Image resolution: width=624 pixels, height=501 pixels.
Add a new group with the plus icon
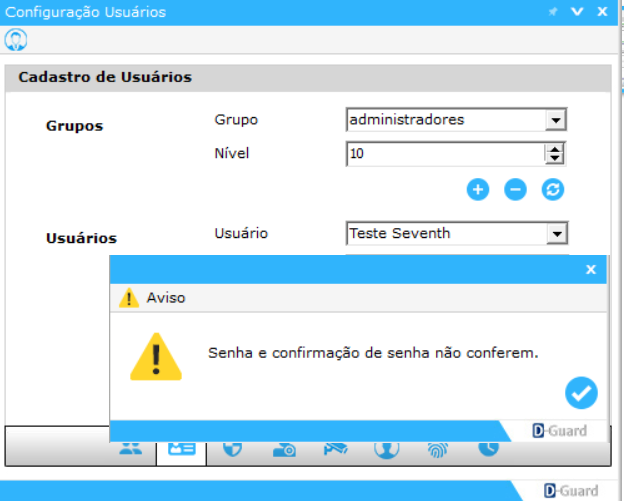pos(478,189)
